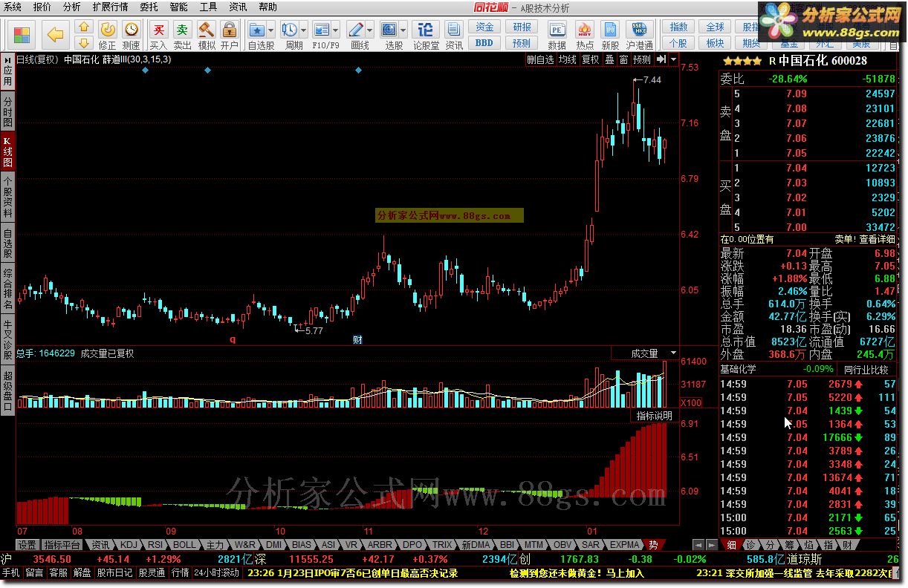This screenshot has height=588, width=908.
Task: Open the 论股堂 forum icon
Action: point(426,34)
